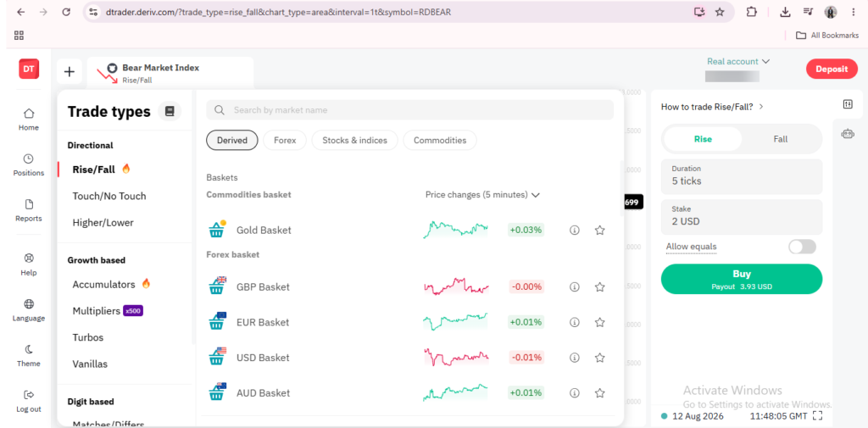Select the Commodities market tab
The height and width of the screenshot is (428, 868).
440,140
